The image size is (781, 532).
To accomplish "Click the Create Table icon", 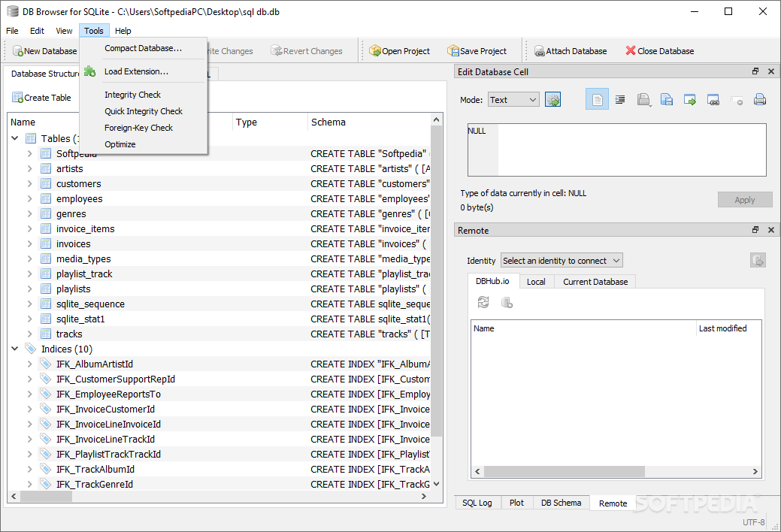I will [17, 98].
